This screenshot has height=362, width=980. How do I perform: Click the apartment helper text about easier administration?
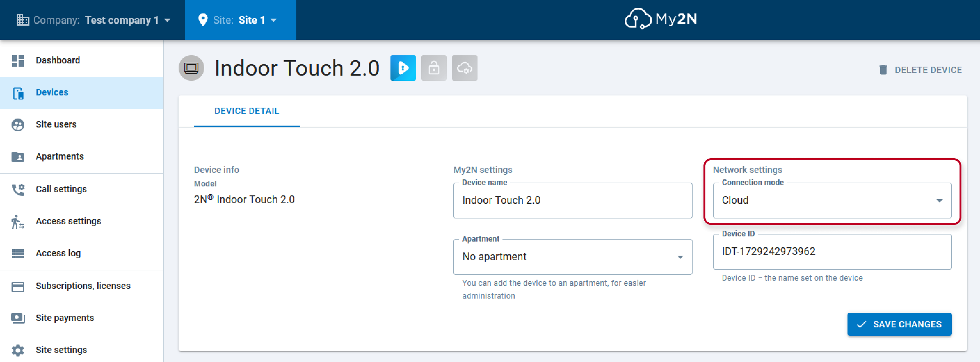pyautogui.click(x=554, y=290)
